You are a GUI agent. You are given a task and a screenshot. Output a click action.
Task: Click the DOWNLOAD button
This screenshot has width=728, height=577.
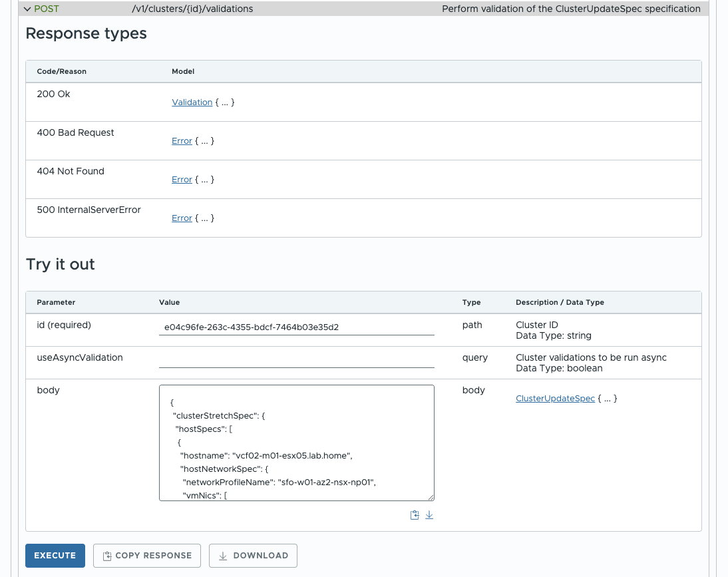(253, 556)
